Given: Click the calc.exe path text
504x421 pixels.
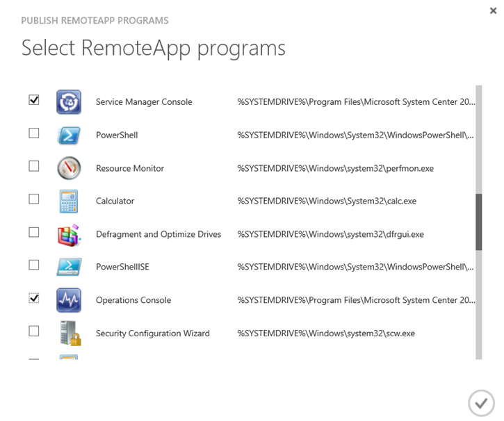Looking at the screenshot, I should [327, 201].
